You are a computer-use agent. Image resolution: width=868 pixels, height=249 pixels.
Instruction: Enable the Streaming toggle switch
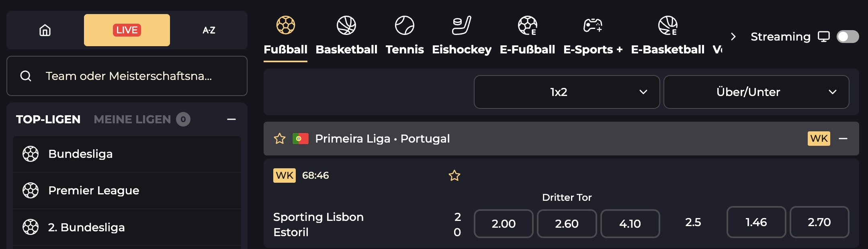tap(848, 37)
